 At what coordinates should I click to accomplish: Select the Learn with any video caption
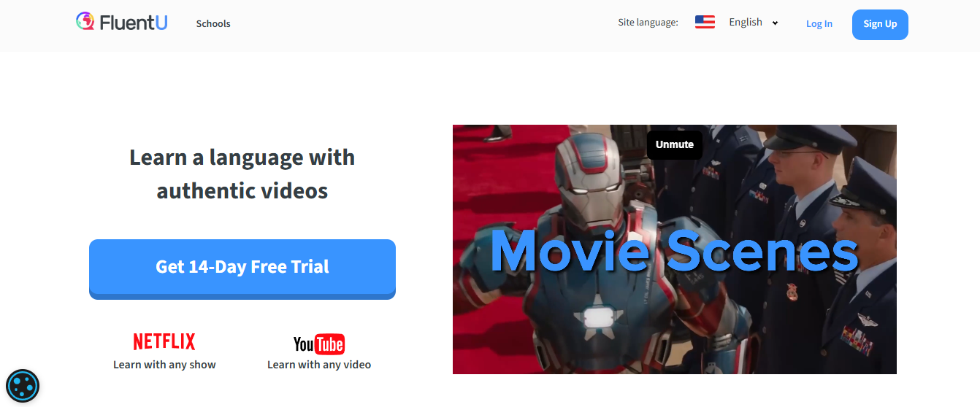coord(319,365)
